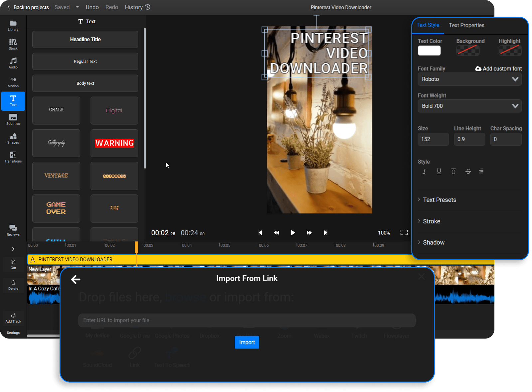Open the 100% zoom level control
The width and height of the screenshot is (532, 392).
click(x=384, y=233)
